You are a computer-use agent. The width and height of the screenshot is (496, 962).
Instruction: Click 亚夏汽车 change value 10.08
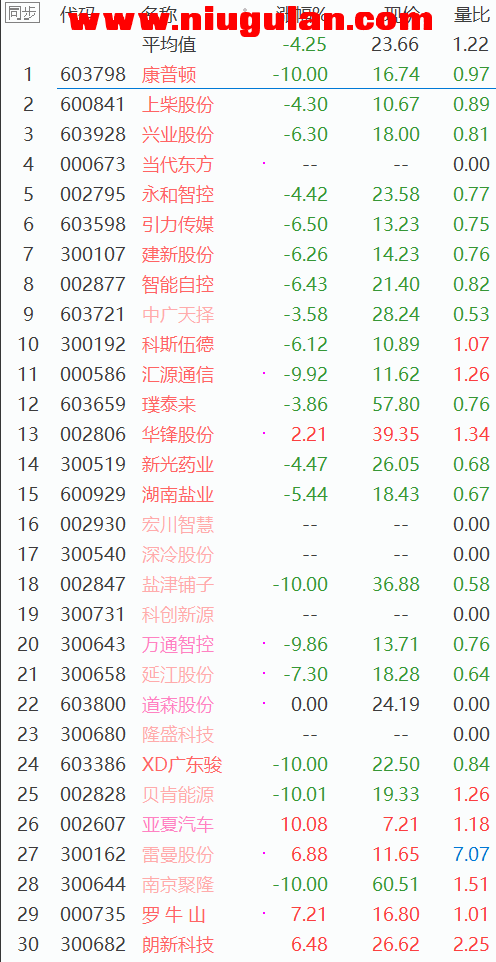pyautogui.click(x=304, y=826)
